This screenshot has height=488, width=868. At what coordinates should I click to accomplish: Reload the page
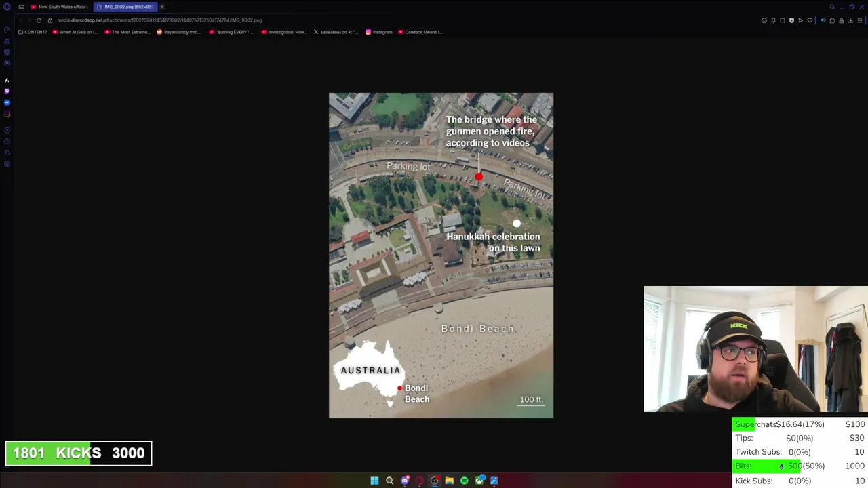(x=39, y=20)
